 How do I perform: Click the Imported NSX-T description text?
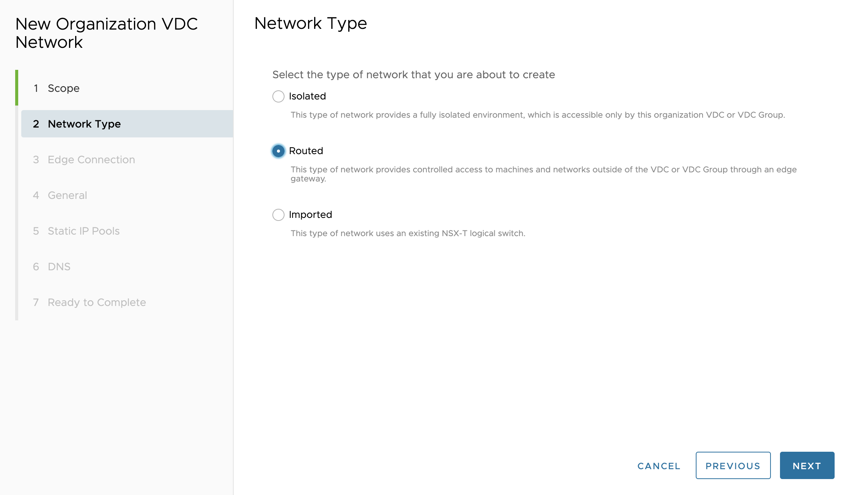[x=408, y=233]
